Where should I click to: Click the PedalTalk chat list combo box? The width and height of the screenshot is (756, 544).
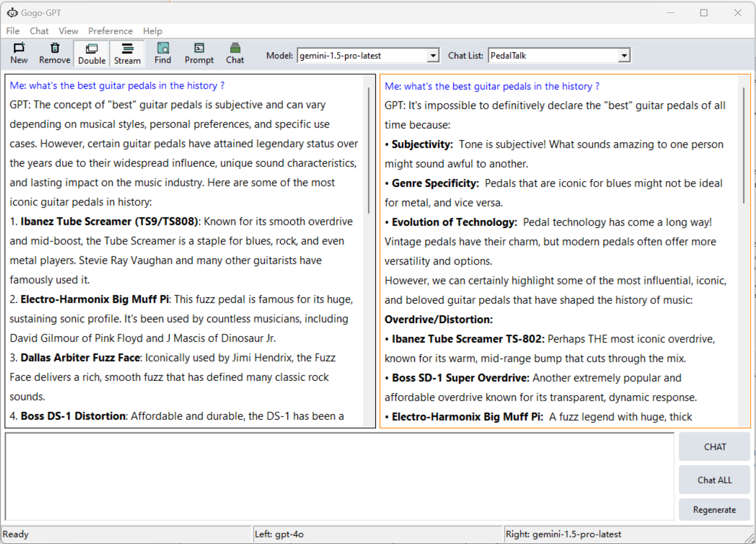point(559,56)
